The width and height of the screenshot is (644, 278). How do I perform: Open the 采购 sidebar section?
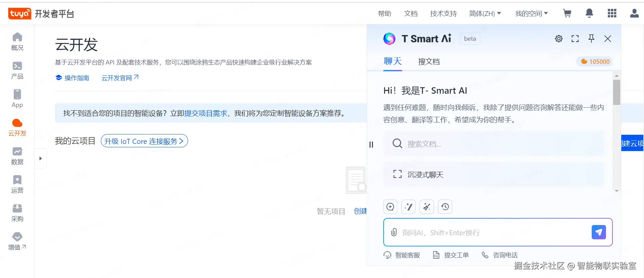pyautogui.click(x=17, y=213)
